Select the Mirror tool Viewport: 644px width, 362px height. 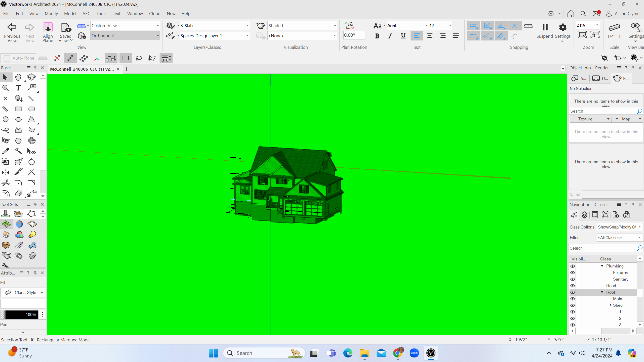[x=5, y=172]
